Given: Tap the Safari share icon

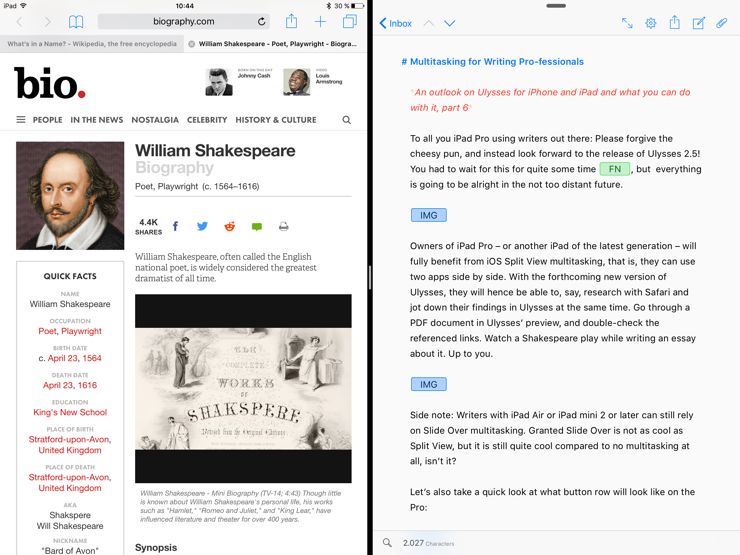Looking at the screenshot, I should [292, 21].
